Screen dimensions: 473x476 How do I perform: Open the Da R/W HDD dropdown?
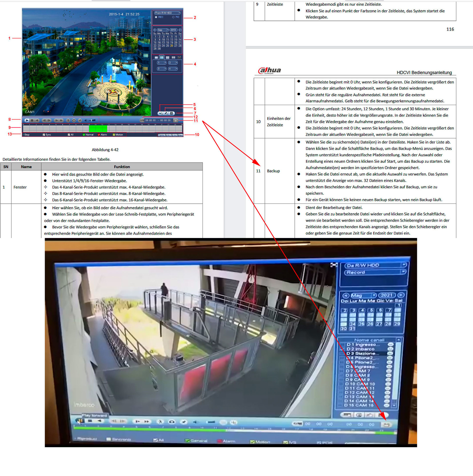pyautogui.click(x=404, y=265)
